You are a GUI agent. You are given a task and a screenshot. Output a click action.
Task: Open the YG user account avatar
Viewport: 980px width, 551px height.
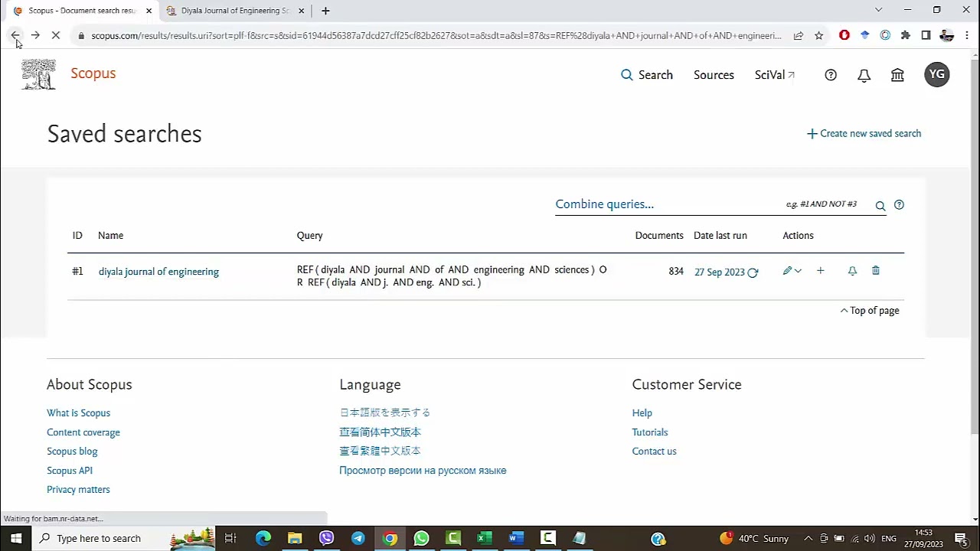(936, 74)
